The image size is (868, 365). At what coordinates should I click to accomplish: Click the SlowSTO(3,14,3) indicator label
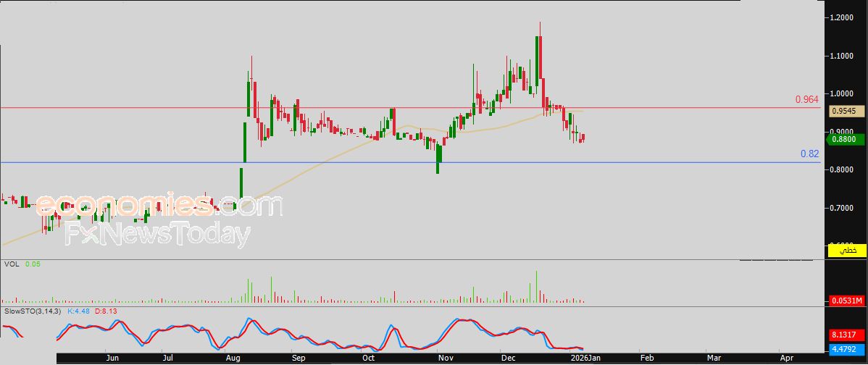[x=33, y=311]
